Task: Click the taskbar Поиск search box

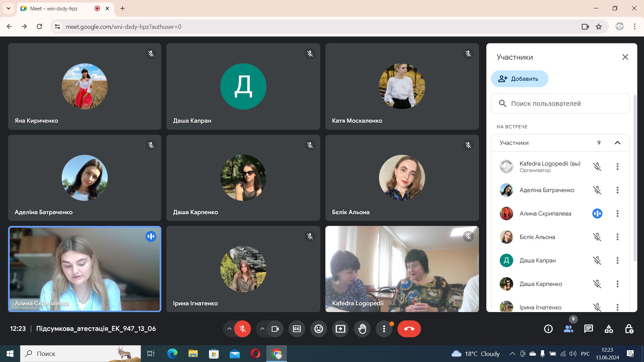Action: (80, 354)
